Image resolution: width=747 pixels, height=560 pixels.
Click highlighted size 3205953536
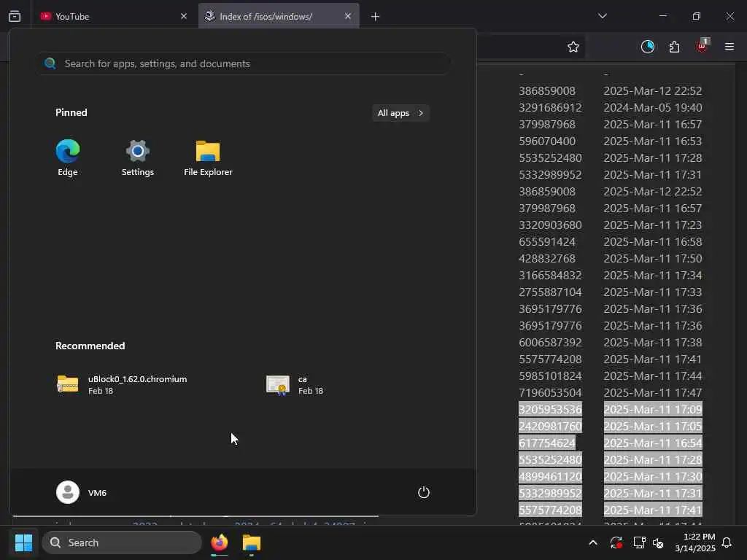[550, 409]
